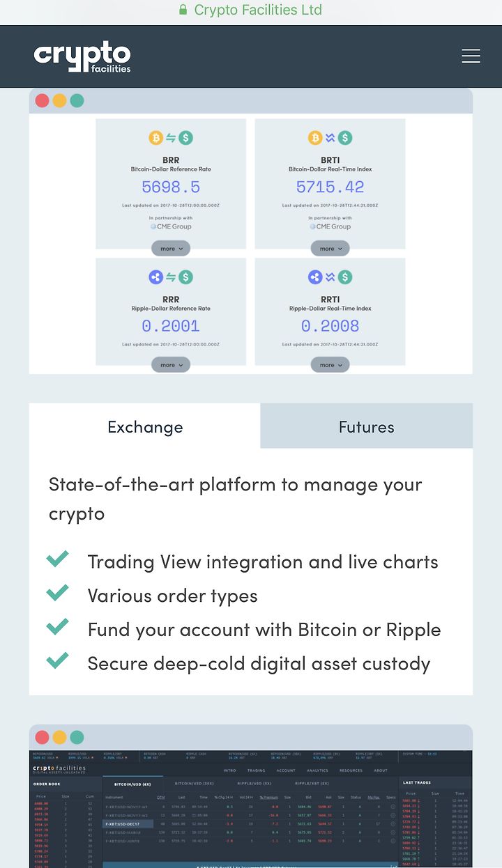Expand the more dropdown under RRTI
The image size is (502, 868).
click(x=330, y=364)
